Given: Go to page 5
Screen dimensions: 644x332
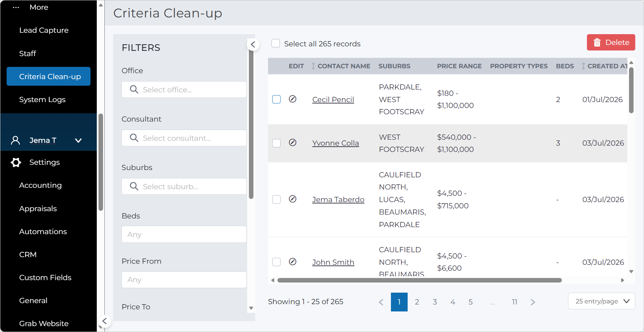Looking at the screenshot, I should tap(471, 302).
